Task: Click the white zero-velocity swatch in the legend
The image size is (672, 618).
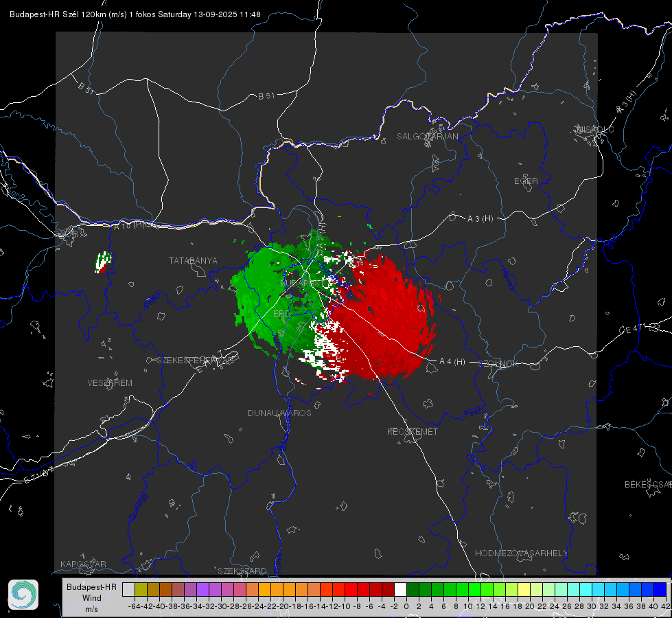Action: pyautogui.click(x=400, y=589)
